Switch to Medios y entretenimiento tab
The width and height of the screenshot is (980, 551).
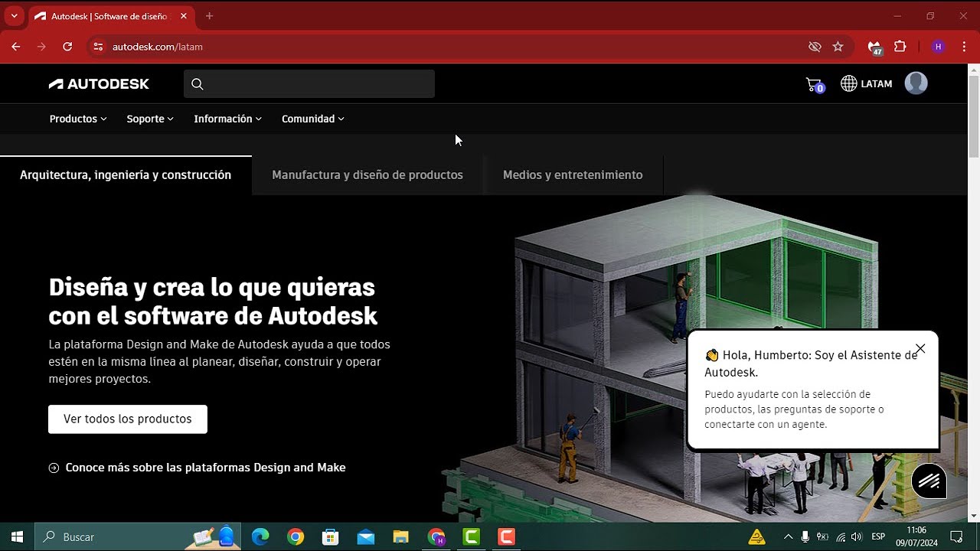point(573,175)
